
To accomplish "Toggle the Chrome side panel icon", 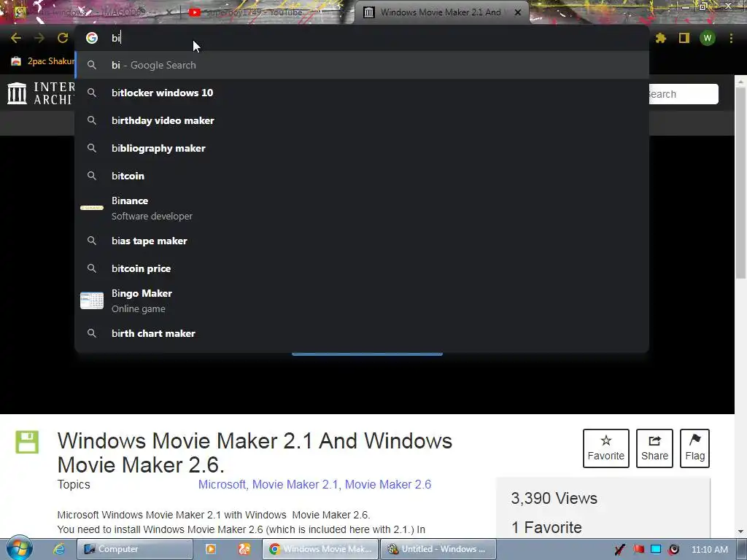I will (x=684, y=38).
